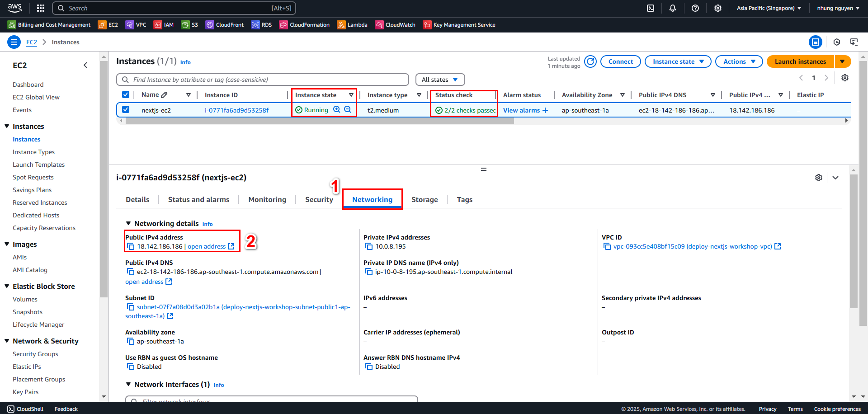Image resolution: width=868 pixels, height=414 pixels.
Task: Go to EC2 breadcrumb link
Action: coord(32,42)
